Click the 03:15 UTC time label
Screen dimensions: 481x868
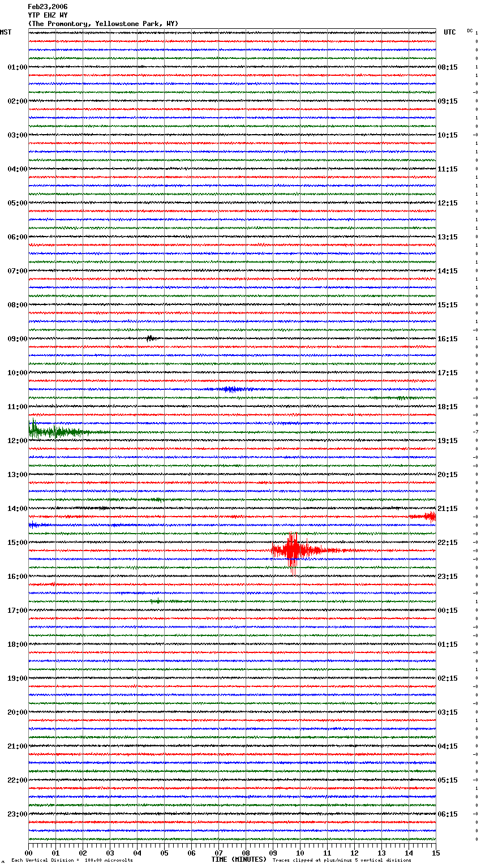[x=448, y=712]
